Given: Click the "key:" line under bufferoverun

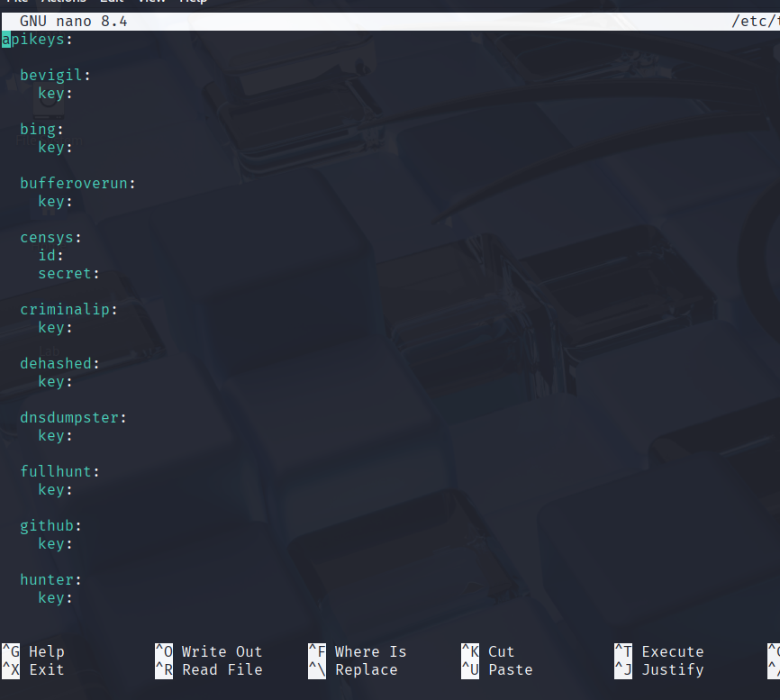Looking at the screenshot, I should (55, 202).
